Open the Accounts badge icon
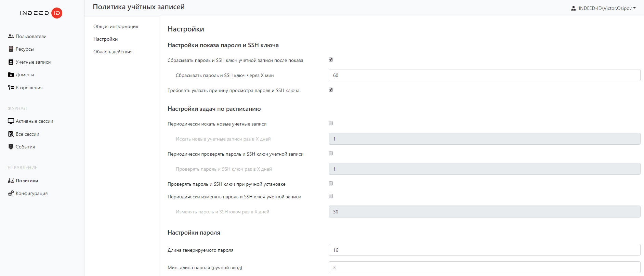 point(11,62)
